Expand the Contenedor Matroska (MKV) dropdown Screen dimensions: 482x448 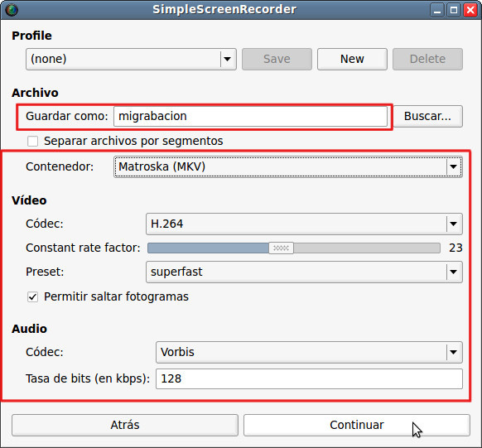coord(288,166)
